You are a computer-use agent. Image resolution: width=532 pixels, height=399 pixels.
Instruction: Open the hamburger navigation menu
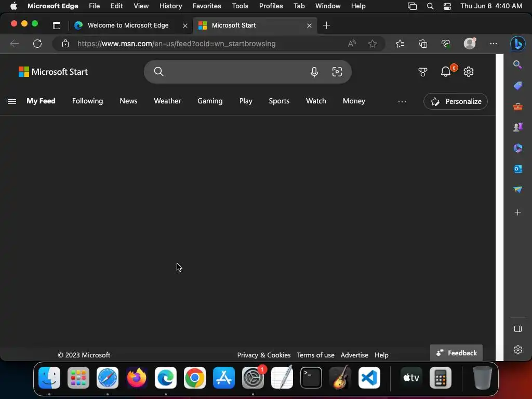point(12,101)
